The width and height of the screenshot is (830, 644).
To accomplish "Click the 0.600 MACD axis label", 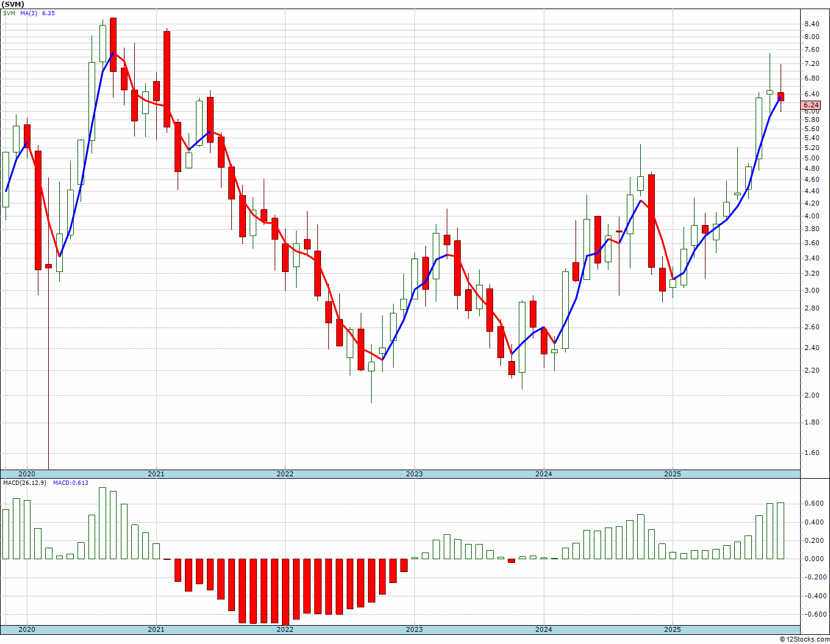I will 814,504.
